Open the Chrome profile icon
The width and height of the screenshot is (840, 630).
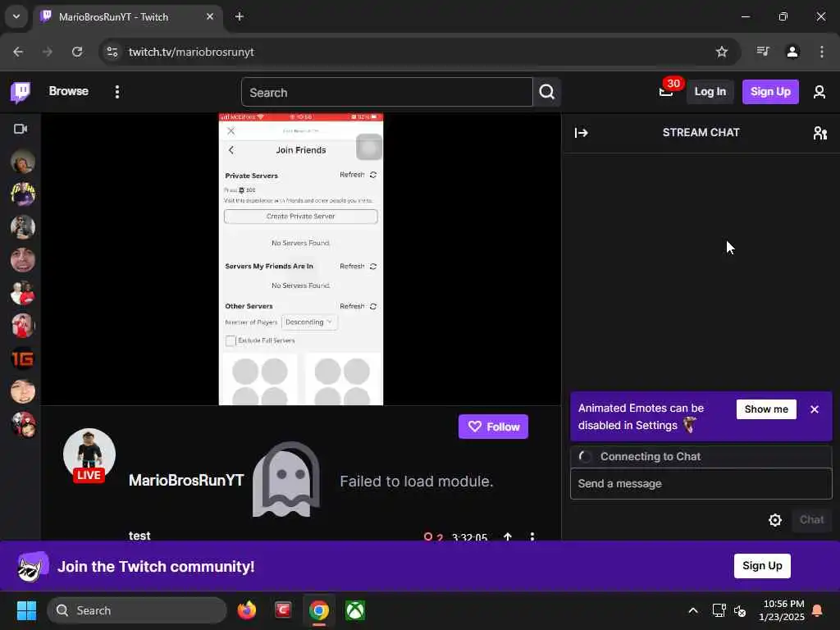[x=792, y=52]
